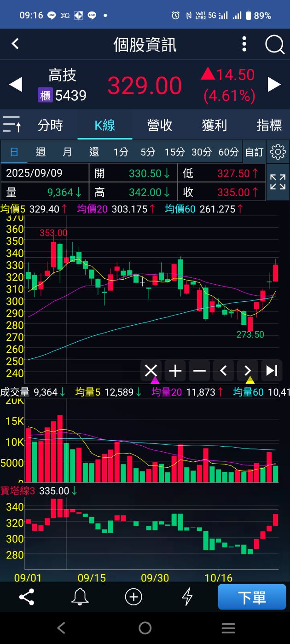Tap the 成交量 volume indicator label

(x=15, y=392)
